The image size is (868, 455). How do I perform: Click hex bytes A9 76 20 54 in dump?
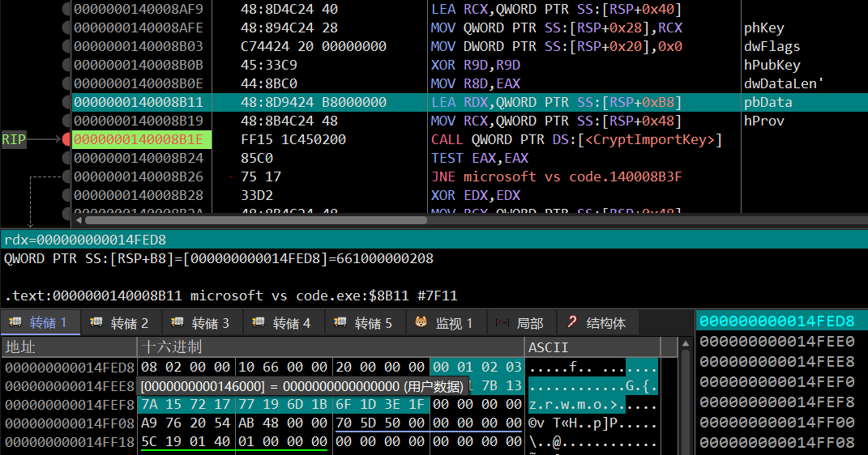point(186,423)
